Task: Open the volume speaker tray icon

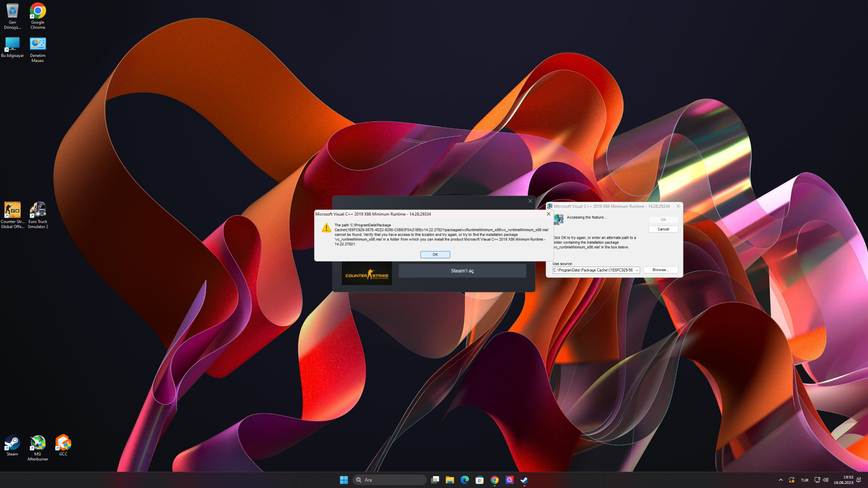Action: coord(826,480)
